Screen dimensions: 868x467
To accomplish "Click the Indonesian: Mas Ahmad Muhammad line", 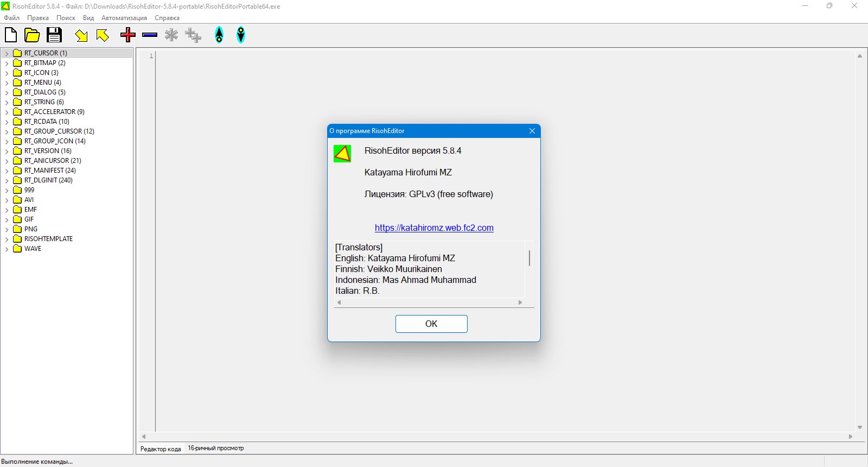I will pyautogui.click(x=406, y=280).
